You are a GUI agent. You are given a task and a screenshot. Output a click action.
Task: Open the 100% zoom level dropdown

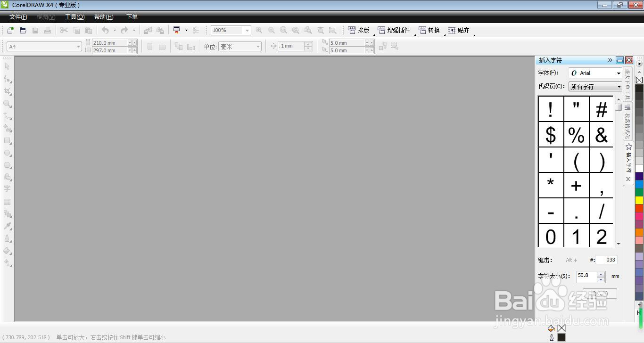tap(247, 30)
